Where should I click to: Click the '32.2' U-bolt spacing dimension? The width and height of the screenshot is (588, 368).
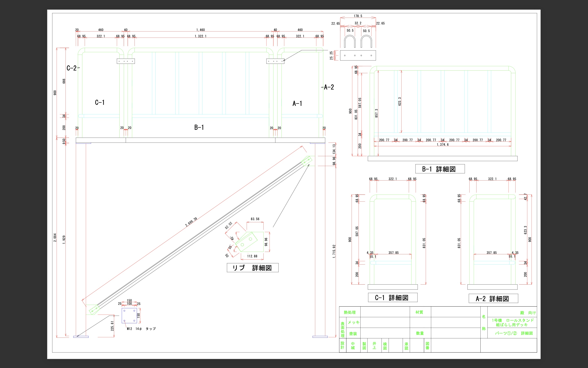(358, 23)
